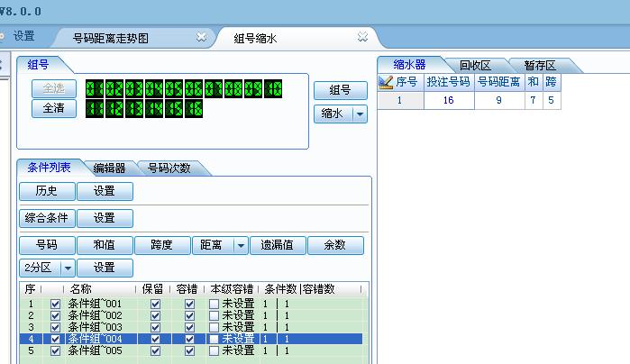Viewport: 630px width, 364px height.
Task: Uncheck the row checkbox for 条件组~001
Action: (x=56, y=305)
